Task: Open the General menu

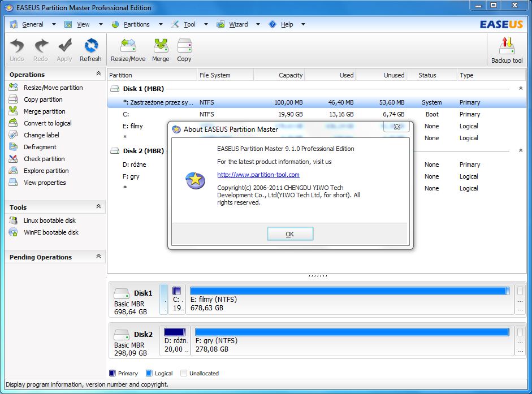Action: click(33, 24)
